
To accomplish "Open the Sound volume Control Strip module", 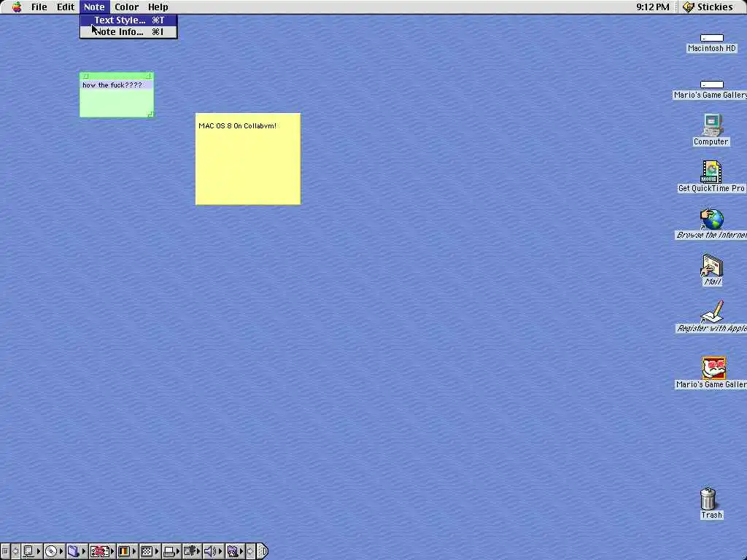I will coord(214,551).
